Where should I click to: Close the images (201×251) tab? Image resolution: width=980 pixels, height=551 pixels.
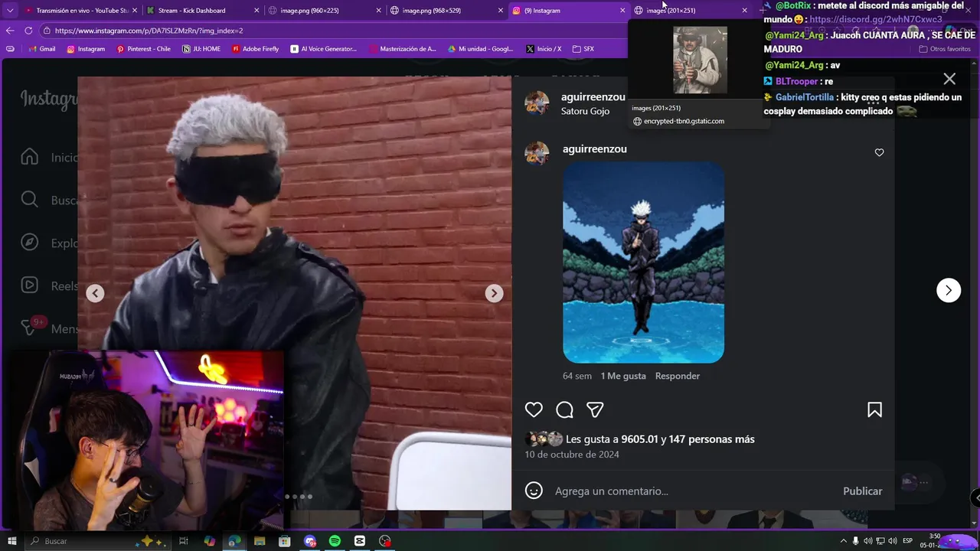point(744,11)
